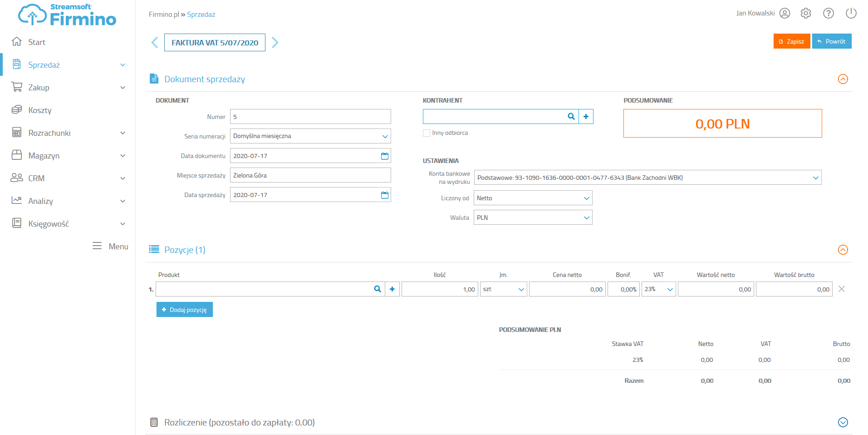This screenshot has height=435, width=868.
Task: Open settings gear icon
Action: pos(806,13)
